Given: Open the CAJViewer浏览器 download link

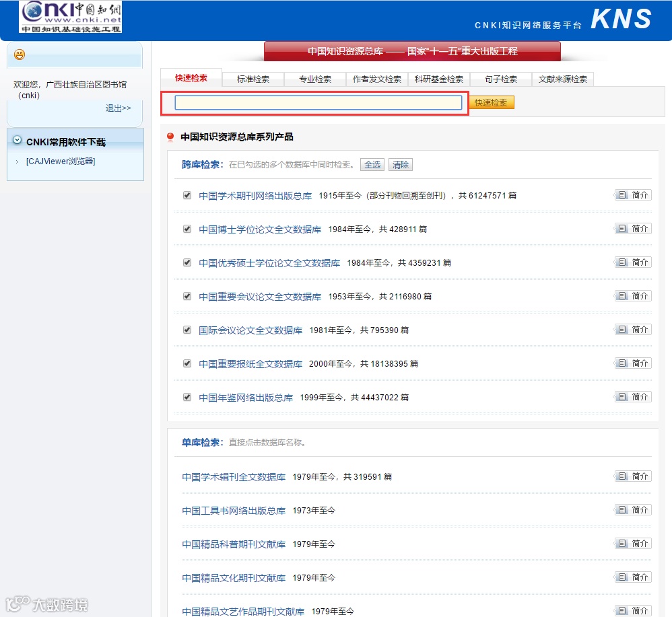Looking at the screenshot, I should click(61, 161).
